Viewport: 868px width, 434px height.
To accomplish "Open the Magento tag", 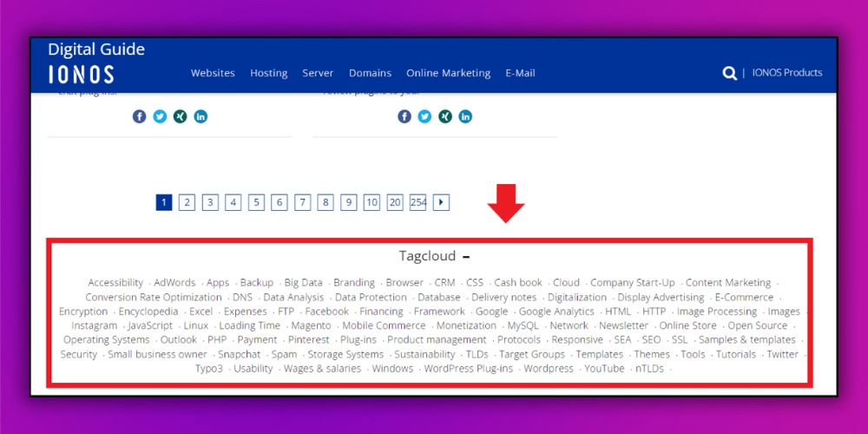I will [311, 326].
